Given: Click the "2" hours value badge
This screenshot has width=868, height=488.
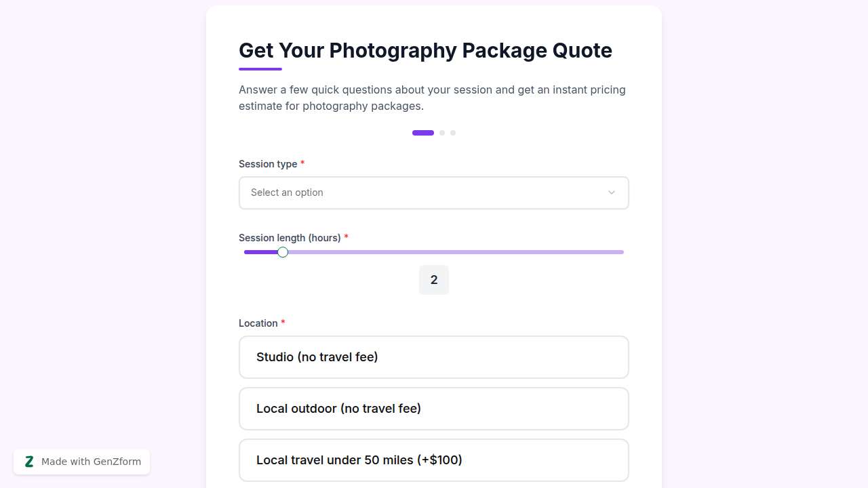Looking at the screenshot, I should pos(434,279).
